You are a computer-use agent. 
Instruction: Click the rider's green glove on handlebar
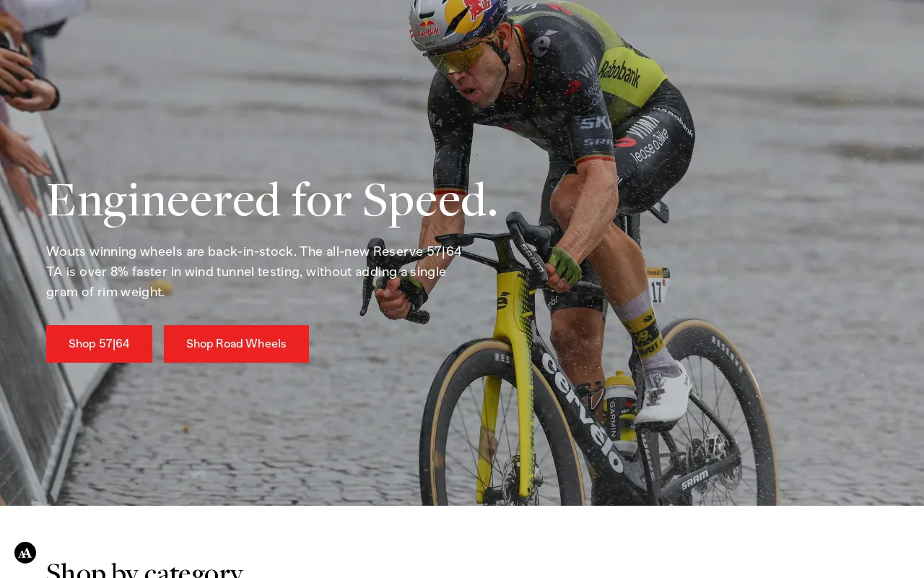(x=564, y=266)
